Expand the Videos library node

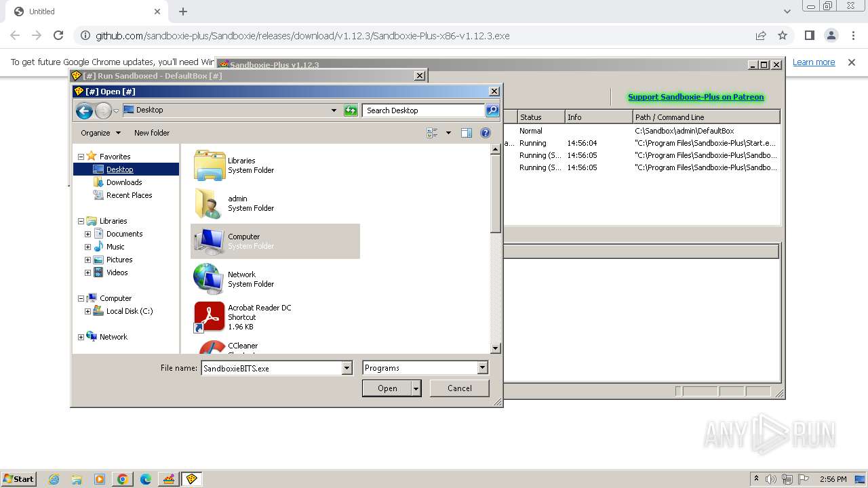[x=87, y=272]
